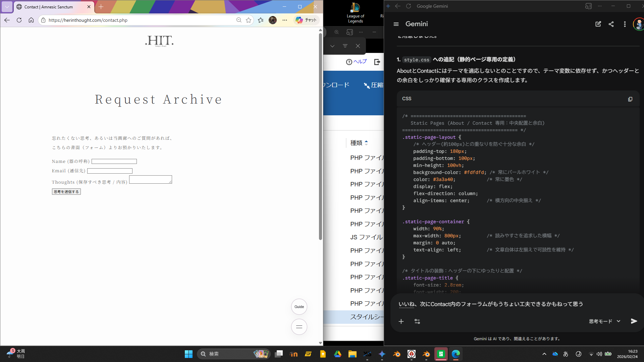The image size is (644, 362).
Task: Open Windows Start menu on taskbar
Action: coord(189,354)
